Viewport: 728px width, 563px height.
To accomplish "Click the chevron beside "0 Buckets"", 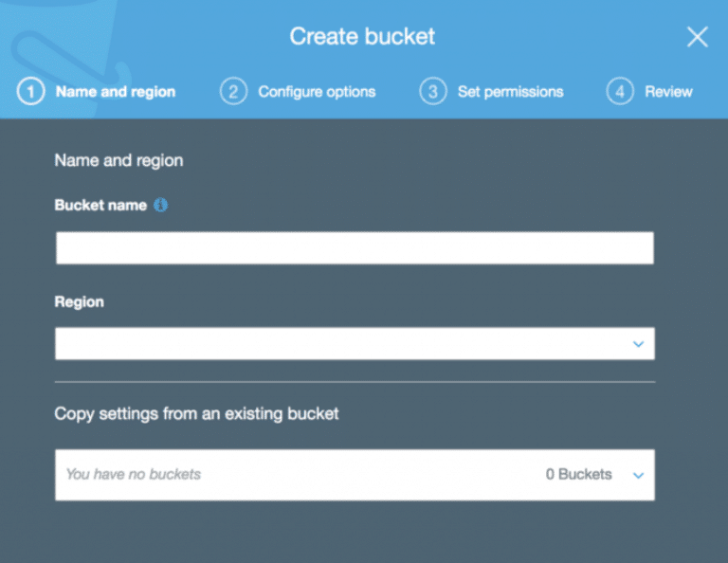I will pos(638,475).
